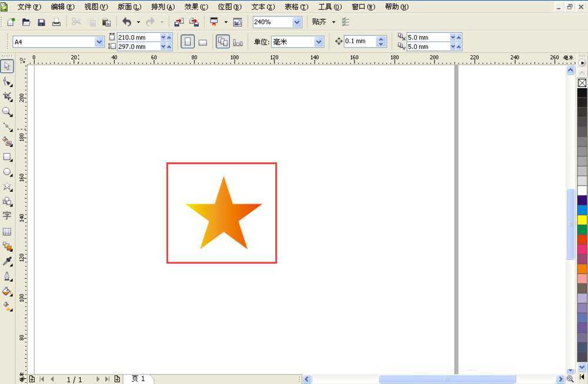
Task: Select the Pick (arrow) tool
Action: click(x=7, y=66)
